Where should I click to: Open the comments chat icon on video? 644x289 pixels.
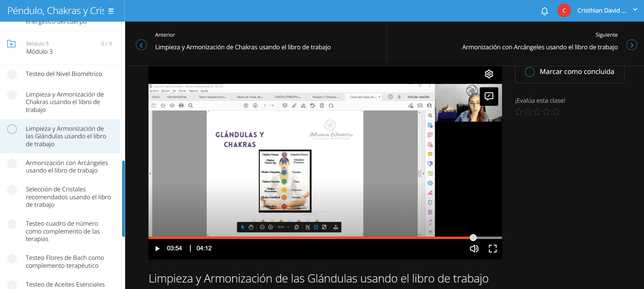[489, 97]
